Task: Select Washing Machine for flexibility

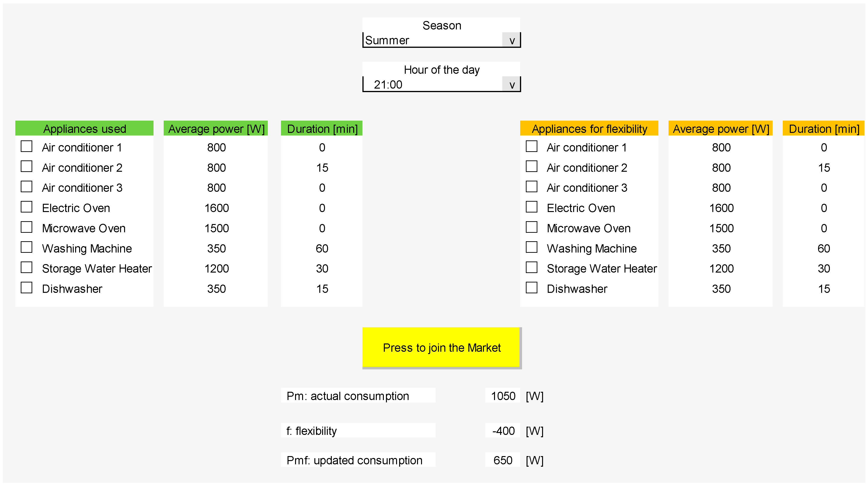Action: [x=531, y=248]
